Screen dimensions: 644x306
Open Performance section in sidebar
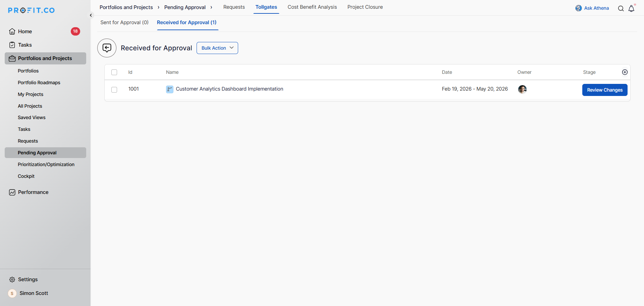pos(33,192)
